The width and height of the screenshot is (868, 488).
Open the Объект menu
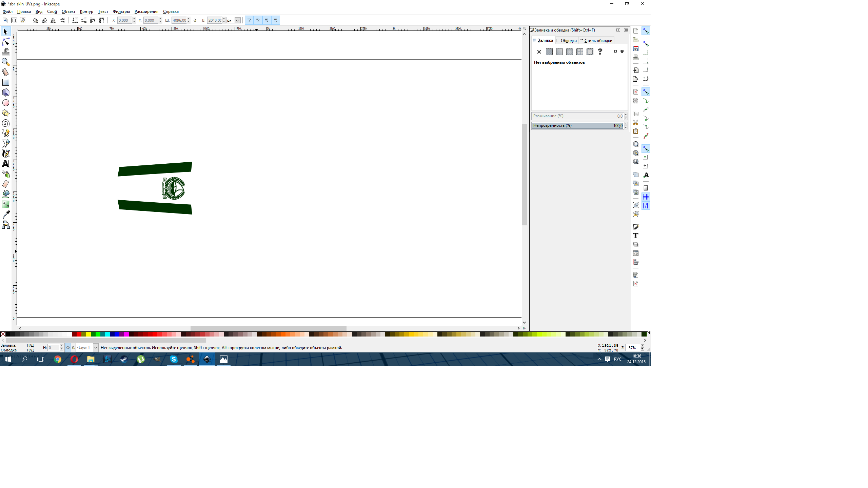68,12
